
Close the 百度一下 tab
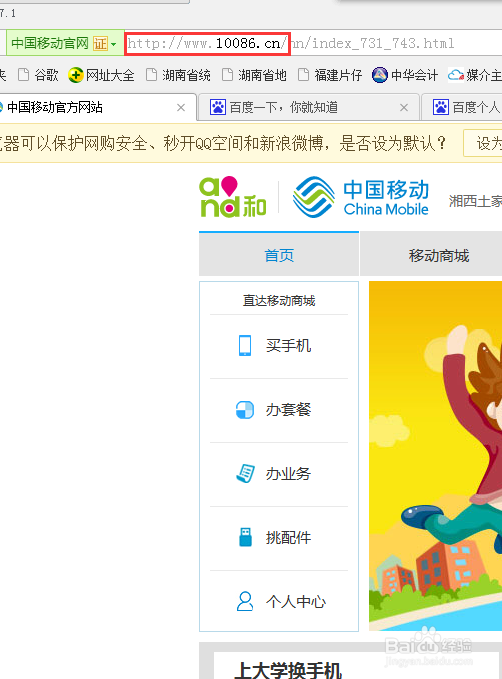point(404,107)
